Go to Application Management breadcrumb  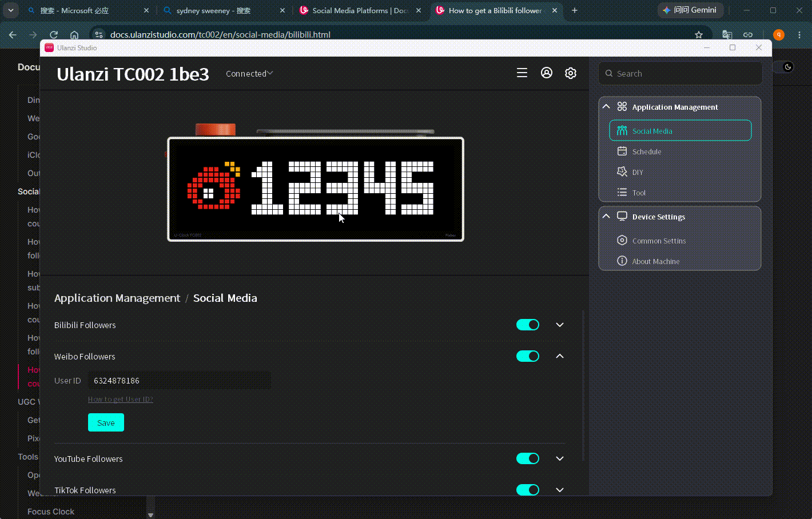117,298
